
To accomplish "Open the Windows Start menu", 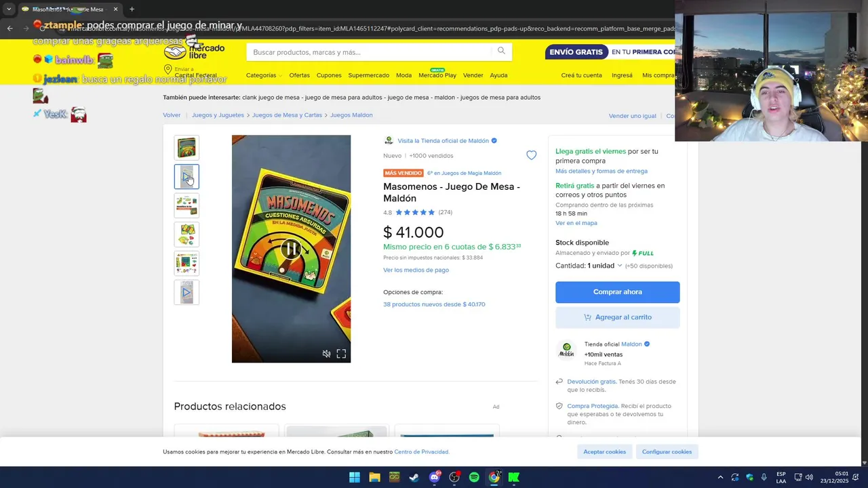I will click(354, 477).
